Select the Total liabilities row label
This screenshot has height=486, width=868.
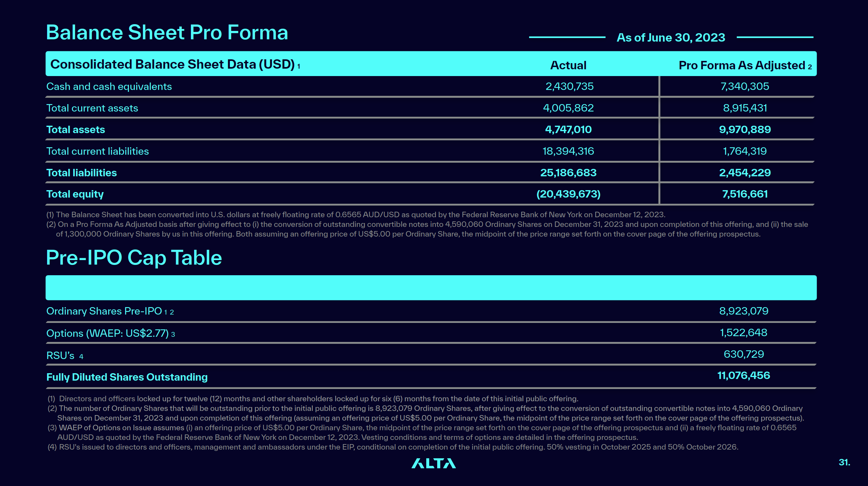click(x=82, y=173)
